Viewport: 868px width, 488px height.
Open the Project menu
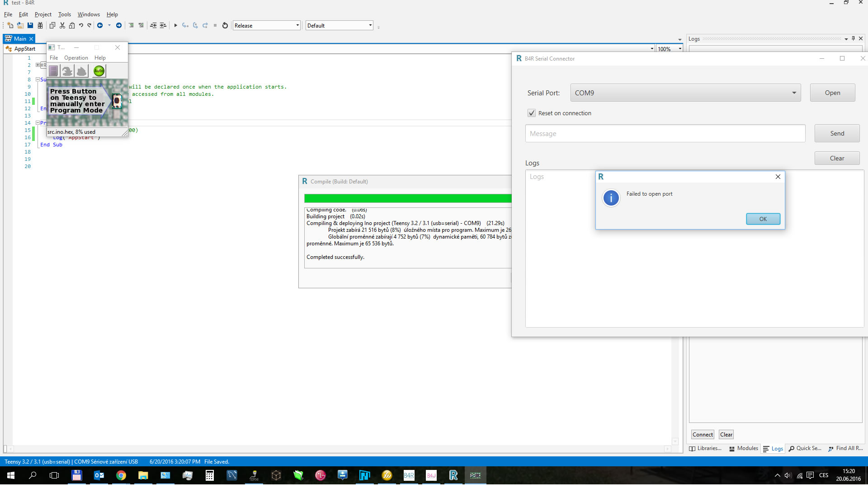click(43, 14)
